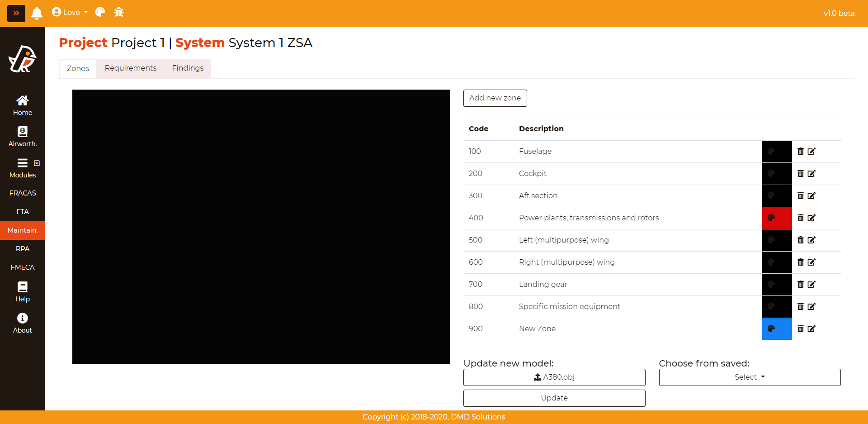
Task: Open the Select saved model dropdown
Action: coord(750,377)
